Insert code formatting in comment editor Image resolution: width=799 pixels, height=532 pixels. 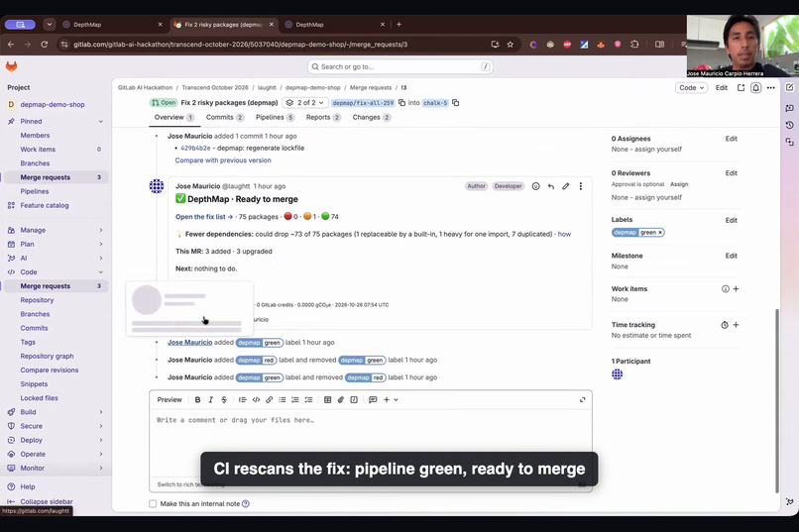coord(256,399)
